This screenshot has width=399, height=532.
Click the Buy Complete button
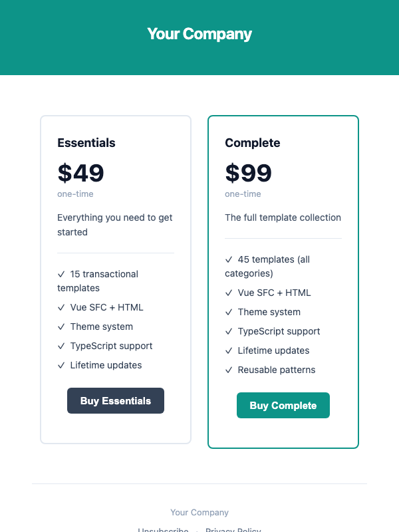(283, 405)
